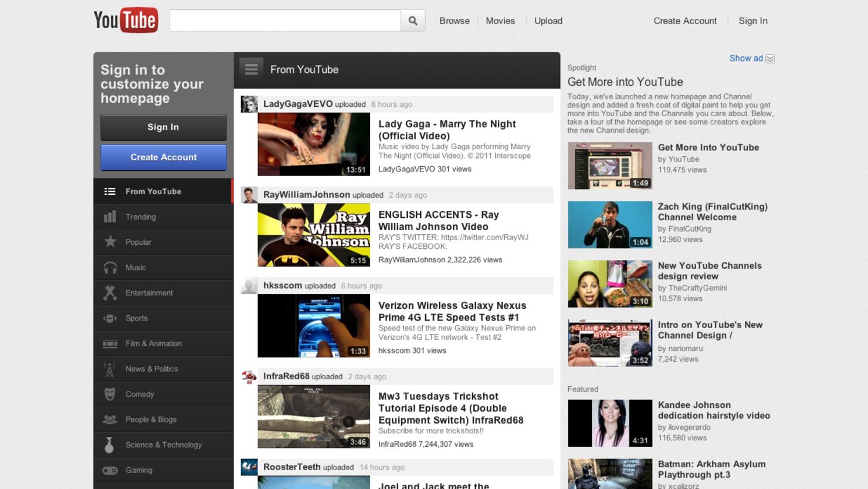
Task: Switch to the Movies section
Action: tap(500, 21)
